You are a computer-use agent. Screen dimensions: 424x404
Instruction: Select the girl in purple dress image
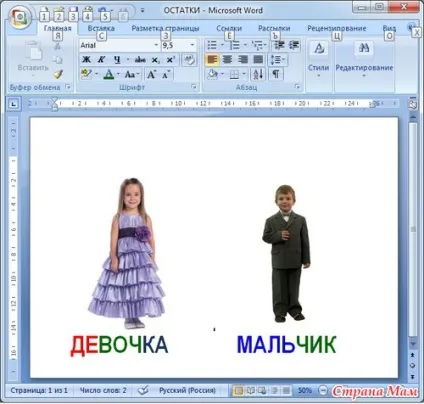coord(127,253)
